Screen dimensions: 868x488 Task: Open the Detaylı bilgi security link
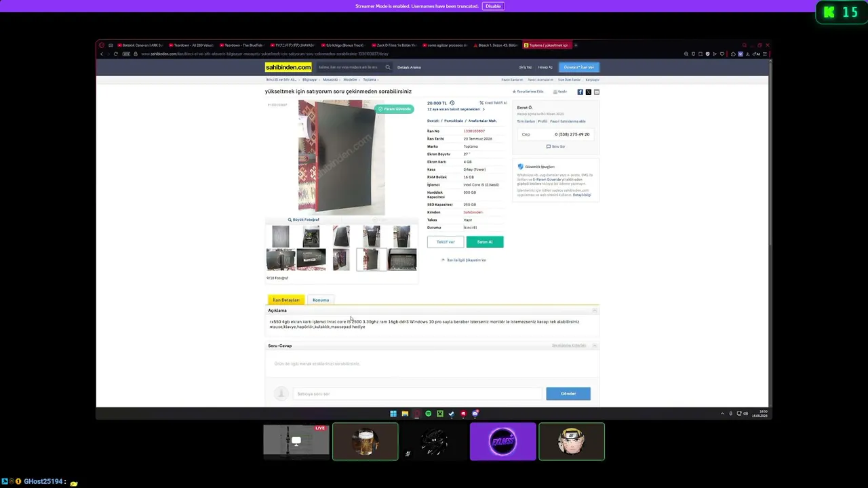tap(582, 195)
